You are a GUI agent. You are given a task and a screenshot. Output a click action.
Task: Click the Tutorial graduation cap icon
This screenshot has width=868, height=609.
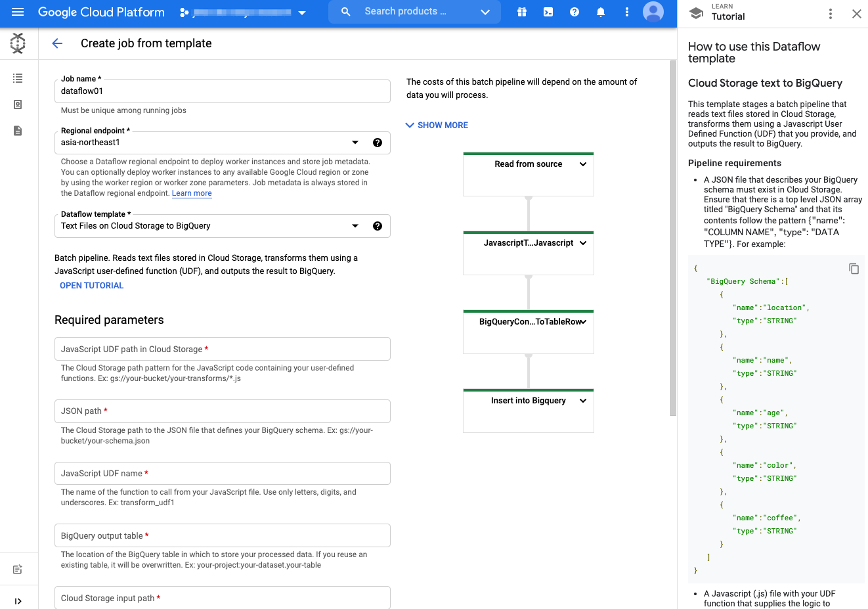click(x=697, y=13)
